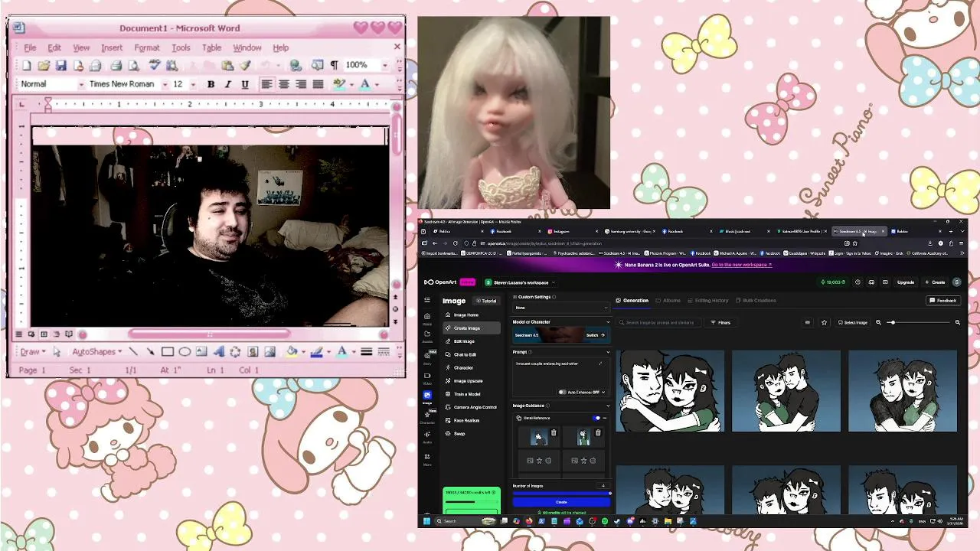Click the Tutorial button in OpenArt
980x551 pixels.
point(485,301)
